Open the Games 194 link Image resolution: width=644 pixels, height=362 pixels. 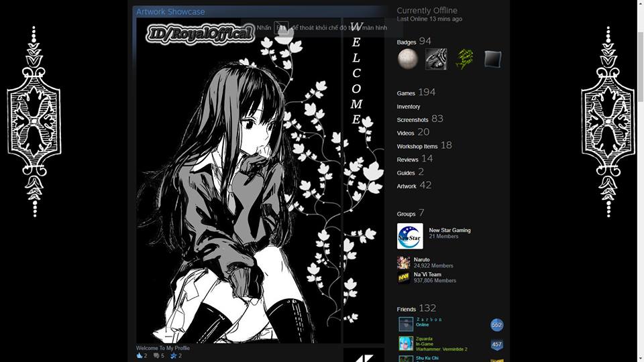tap(416, 93)
